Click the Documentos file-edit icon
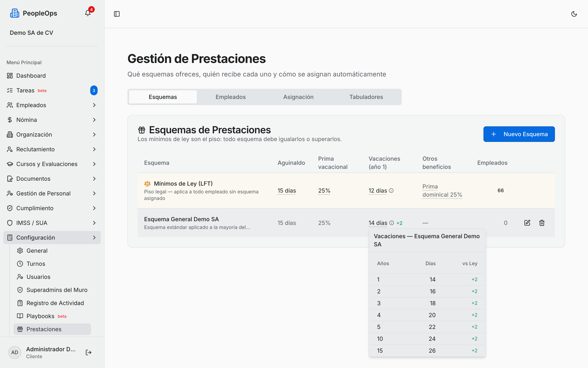The width and height of the screenshot is (588, 368). point(10,179)
